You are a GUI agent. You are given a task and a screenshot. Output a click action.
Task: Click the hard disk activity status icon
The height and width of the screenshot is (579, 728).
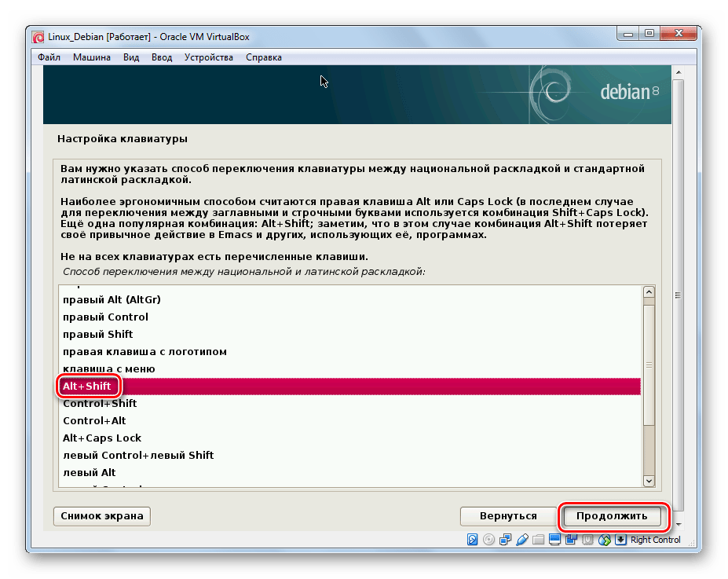[x=472, y=540]
